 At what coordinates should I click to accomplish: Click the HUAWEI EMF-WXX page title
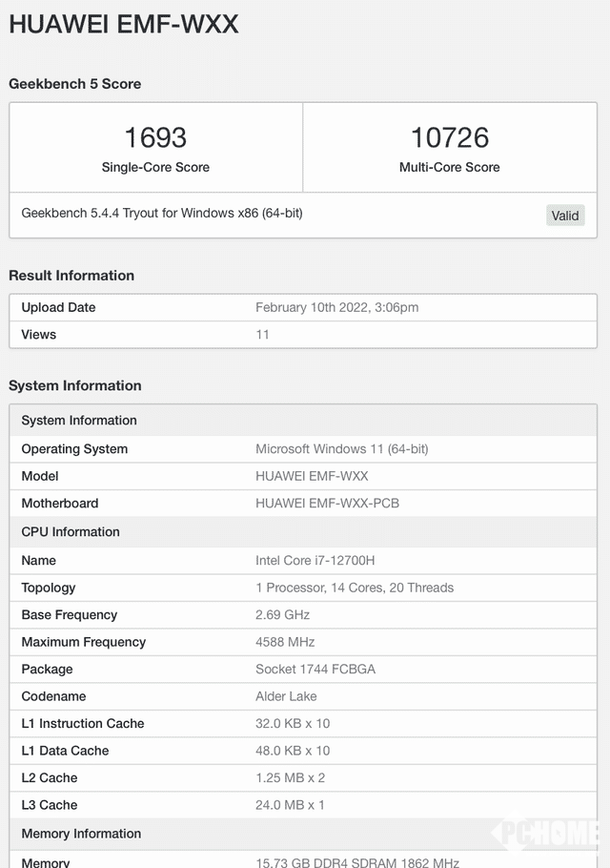click(x=124, y=25)
